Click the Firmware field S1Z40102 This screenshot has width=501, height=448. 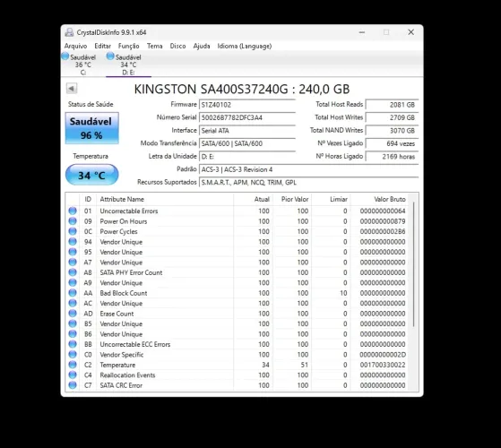(x=247, y=105)
